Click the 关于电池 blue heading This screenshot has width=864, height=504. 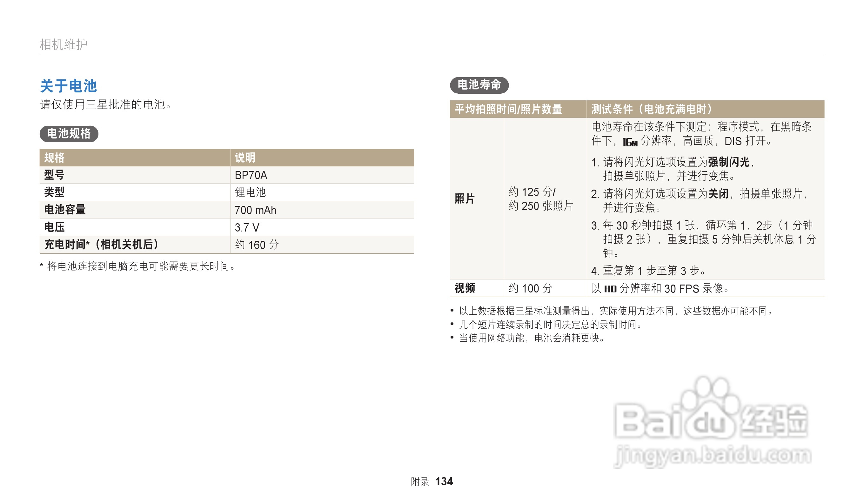click(x=69, y=86)
